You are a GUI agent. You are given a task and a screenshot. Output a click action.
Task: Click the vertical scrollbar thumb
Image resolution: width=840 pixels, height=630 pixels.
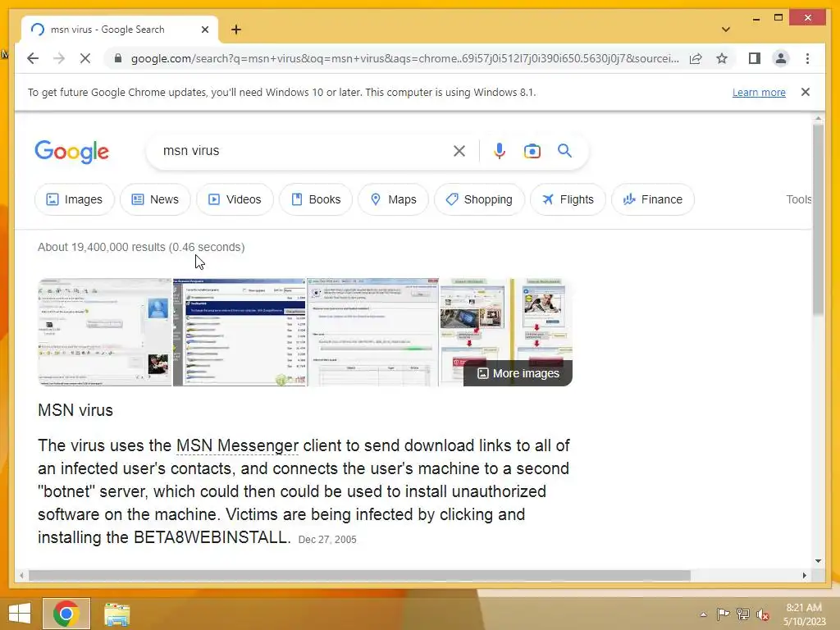818,220
